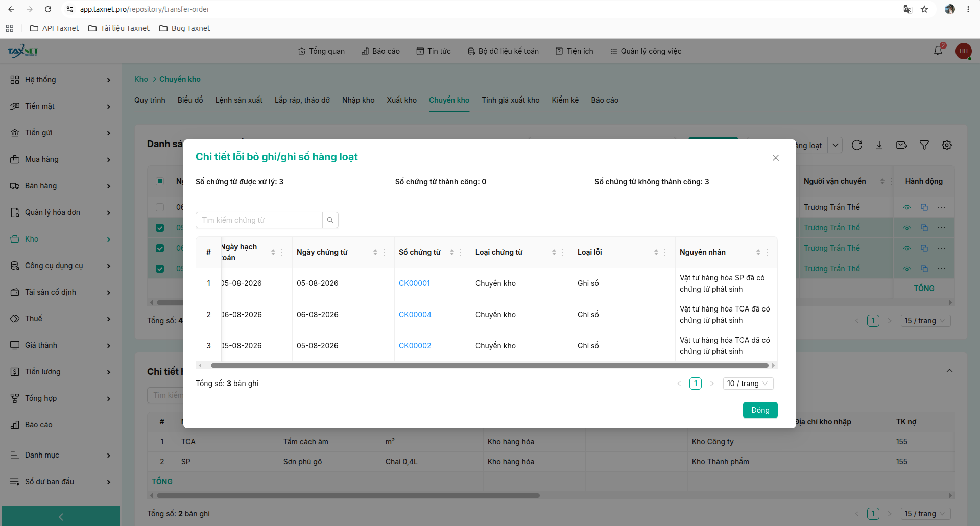Viewport: 980px width, 526px height.
Task: Open the notifications bell
Action: (x=938, y=51)
